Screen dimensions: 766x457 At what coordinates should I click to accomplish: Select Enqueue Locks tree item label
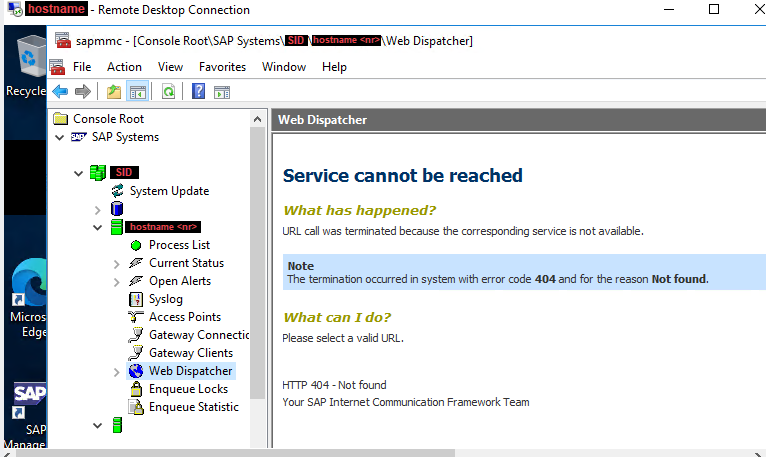pyautogui.click(x=188, y=389)
